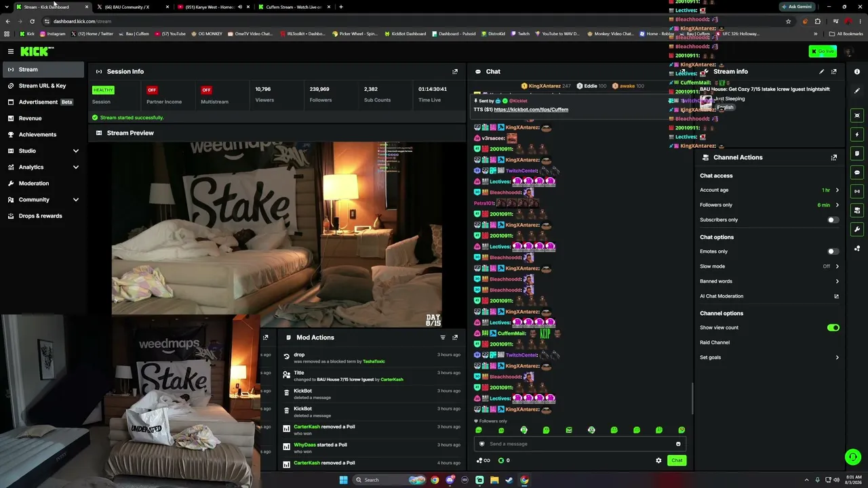868x488 pixels.
Task: Open Picker Wheel bookmark
Action: coord(355,34)
